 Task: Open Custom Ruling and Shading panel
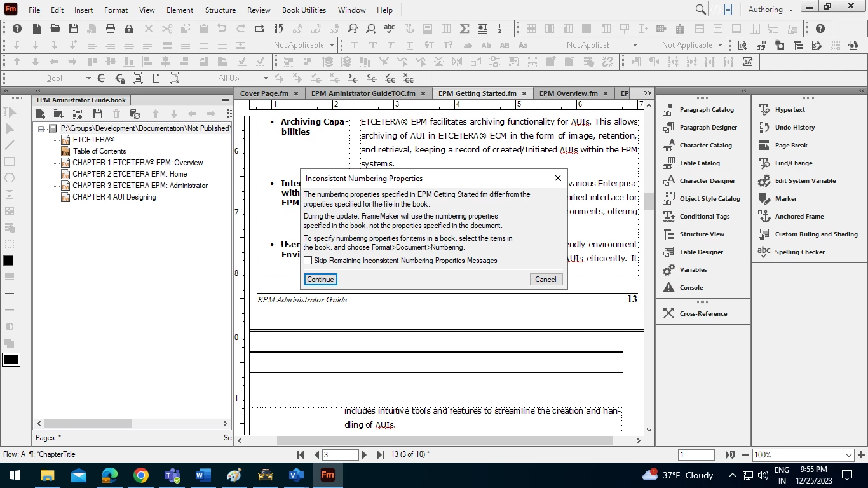click(817, 234)
